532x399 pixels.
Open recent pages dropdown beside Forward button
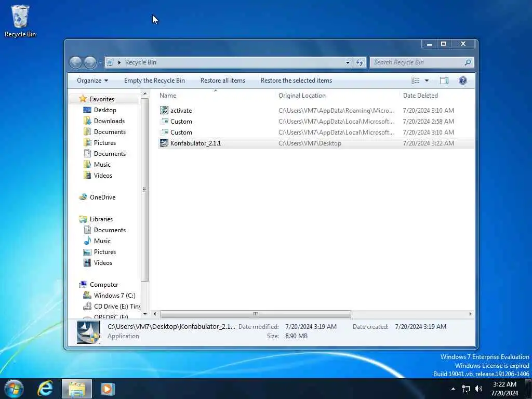click(x=100, y=63)
